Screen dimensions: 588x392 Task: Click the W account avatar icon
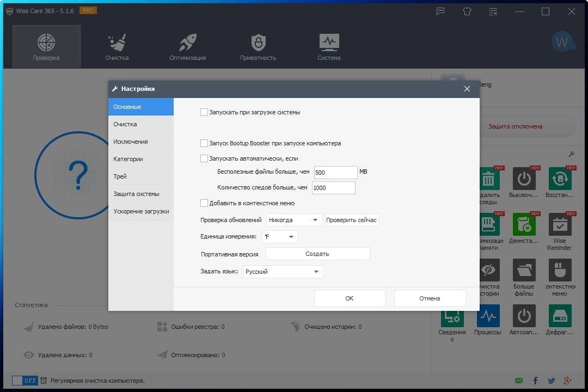(x=562, y=41)
